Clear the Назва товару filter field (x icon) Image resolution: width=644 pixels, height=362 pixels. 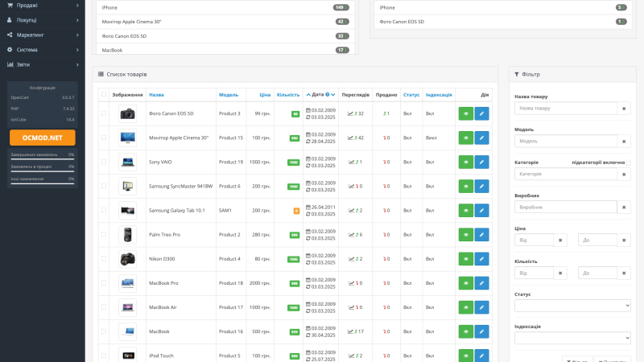click(624, 109)
